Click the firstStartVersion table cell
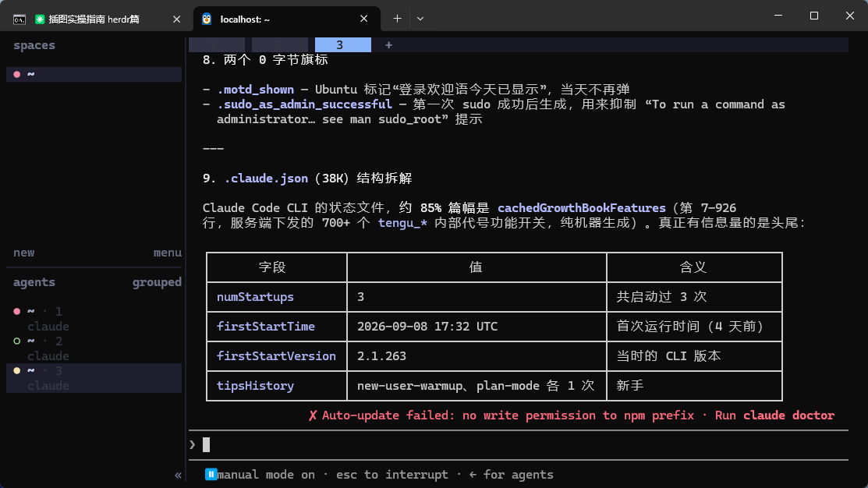The image size is (868, 488). (x=276, y=356)
